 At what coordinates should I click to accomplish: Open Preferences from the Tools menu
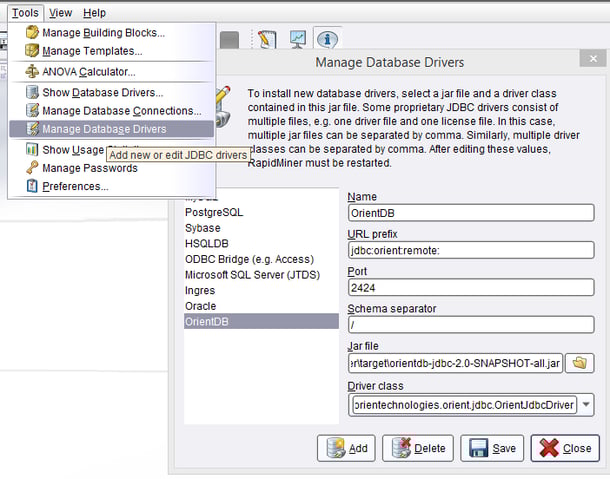tap(75, 186)
